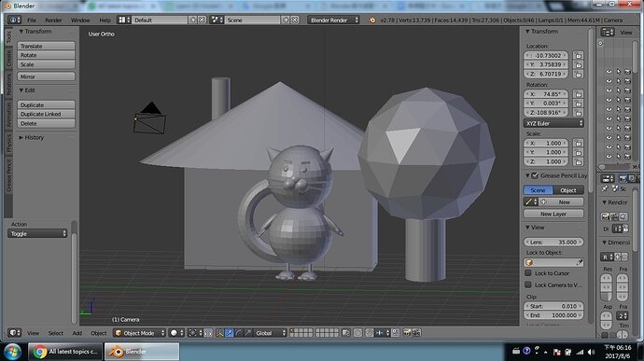Image resolution: width=644 pixels, height=361 pixels.
Task: Click the Duplicate Linked button
Action: [46, 114]
